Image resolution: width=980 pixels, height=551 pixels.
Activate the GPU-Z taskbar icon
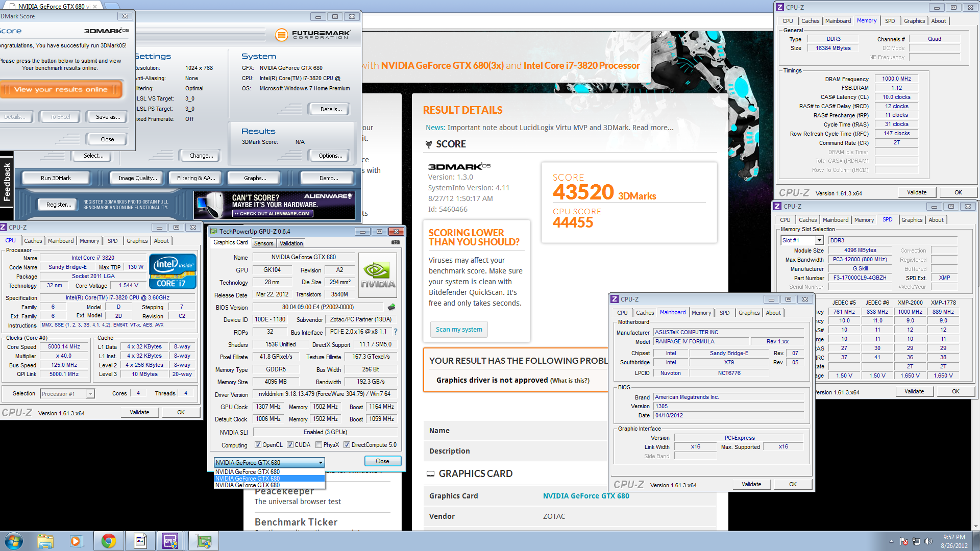point(204,541)
